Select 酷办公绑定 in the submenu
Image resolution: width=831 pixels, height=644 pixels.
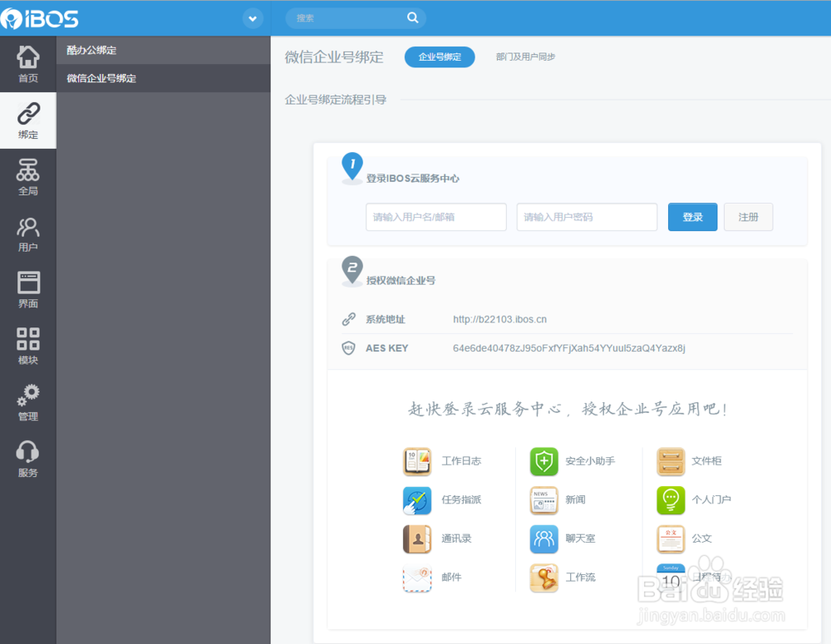tap(163, 51)
